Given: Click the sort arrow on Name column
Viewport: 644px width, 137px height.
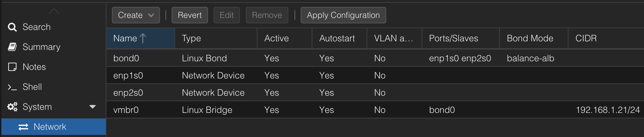Looking at the screenshot, I should pyautogui.click(x=143, y=38).
